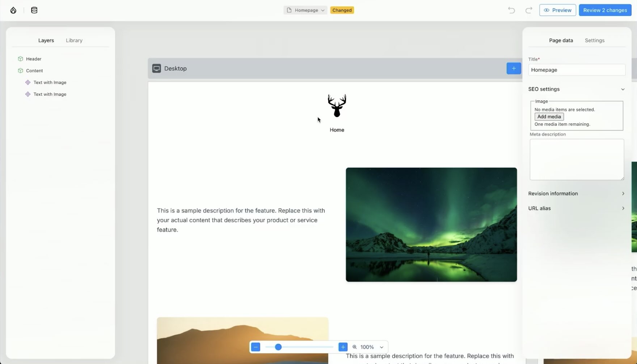Click the deer head logo

(x=337, y=106)
